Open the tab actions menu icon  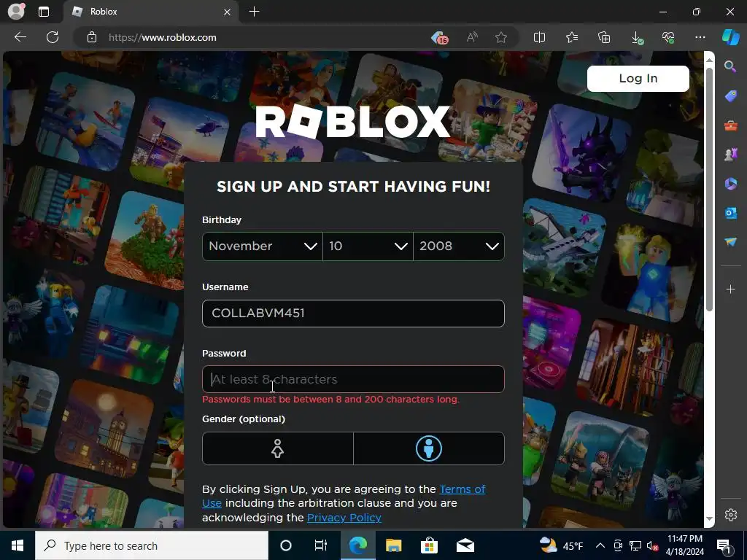(44, 12)
